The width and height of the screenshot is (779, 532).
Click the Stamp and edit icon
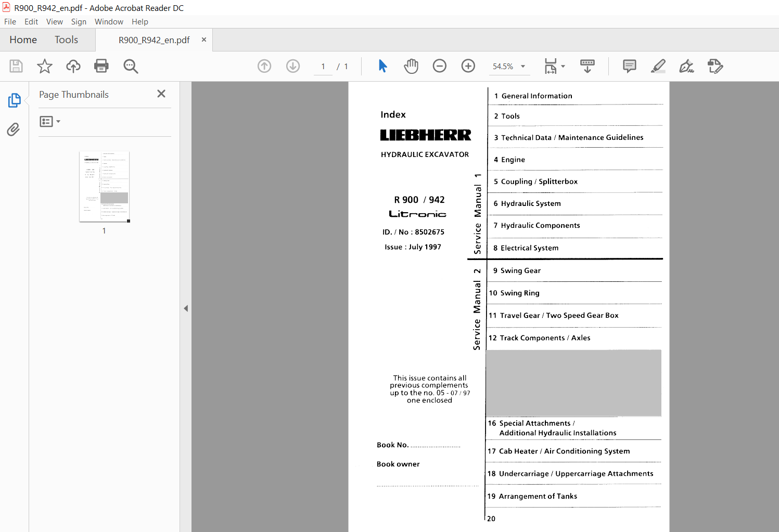click(x=716, y=66)
